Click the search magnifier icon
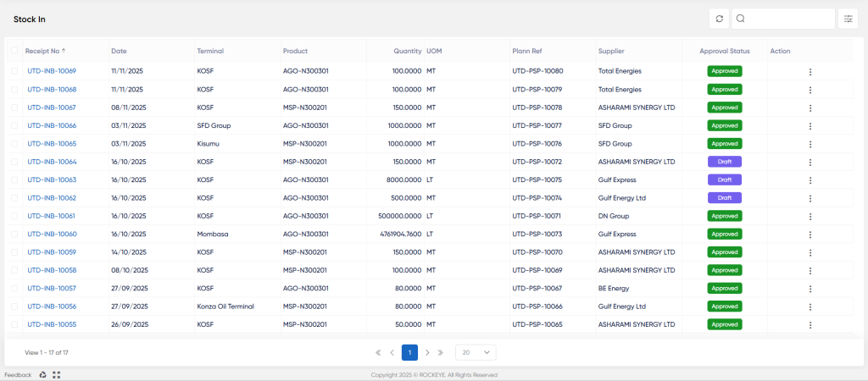The image size is (868, 381). [x=741, y=19]
